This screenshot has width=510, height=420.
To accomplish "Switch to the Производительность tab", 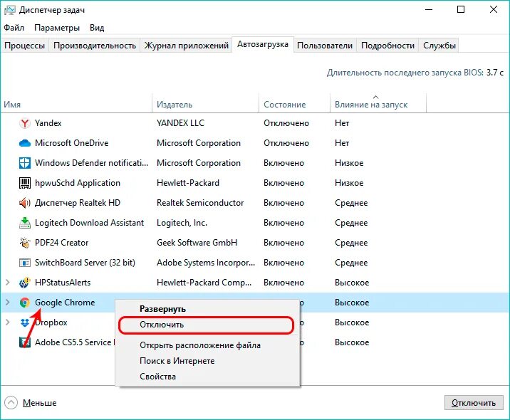I will tap(95, 46).
